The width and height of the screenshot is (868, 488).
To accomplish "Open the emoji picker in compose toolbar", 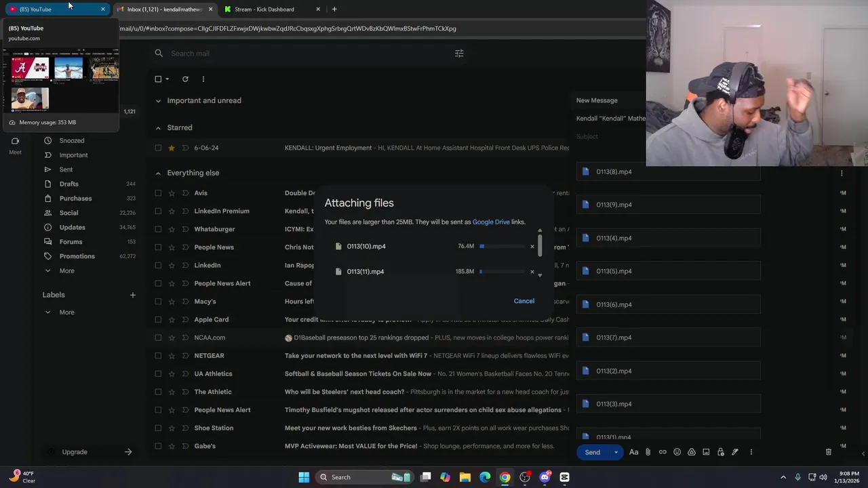I will coord(677,452).
